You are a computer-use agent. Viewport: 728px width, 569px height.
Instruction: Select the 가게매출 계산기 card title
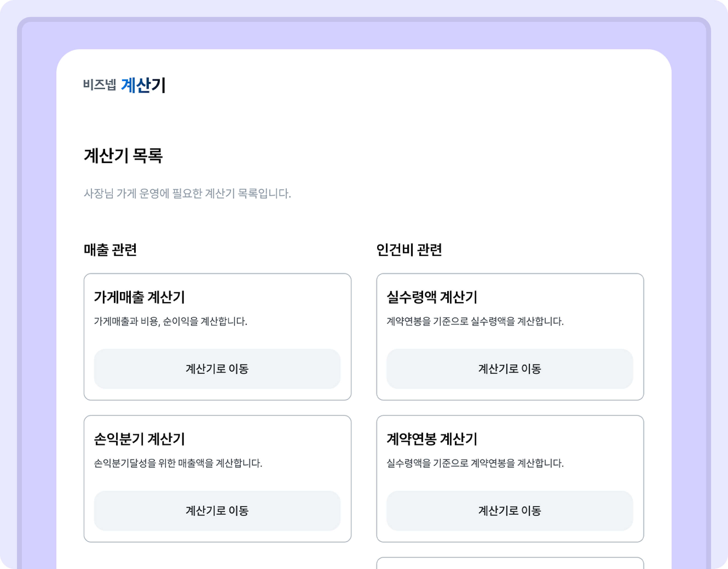pos(139,297)
